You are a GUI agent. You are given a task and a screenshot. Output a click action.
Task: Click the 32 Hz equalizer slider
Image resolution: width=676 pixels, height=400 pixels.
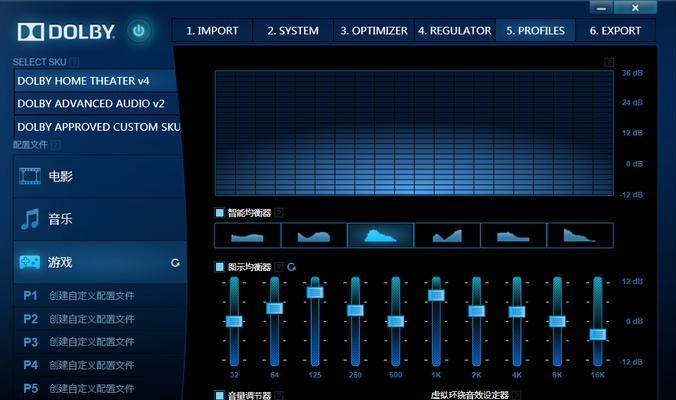coord(234,321)
